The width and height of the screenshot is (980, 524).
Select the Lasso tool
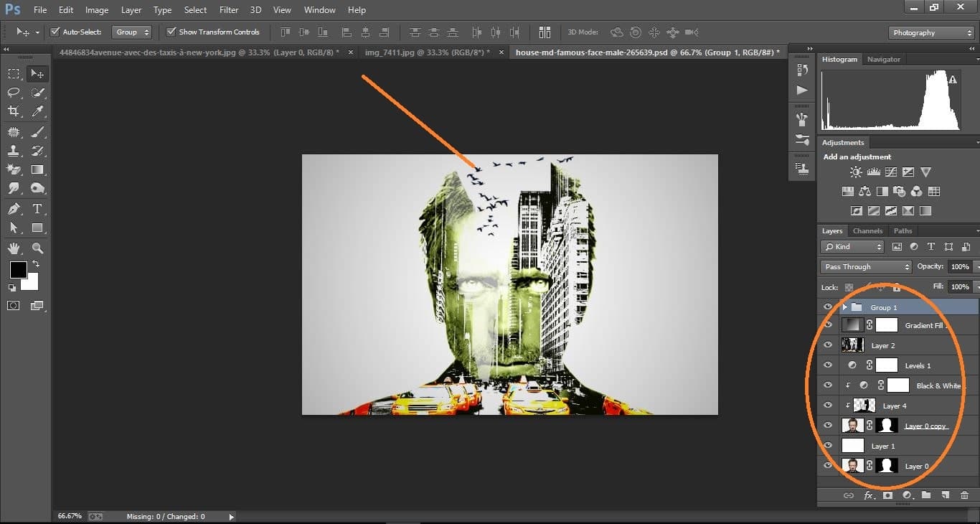(x=13, y=92)
